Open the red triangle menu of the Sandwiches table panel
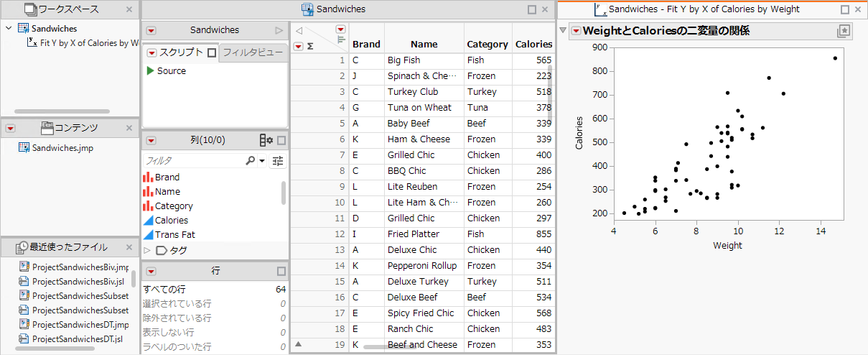The width and height of the screenshot is (868, 355). coord(151,31)
